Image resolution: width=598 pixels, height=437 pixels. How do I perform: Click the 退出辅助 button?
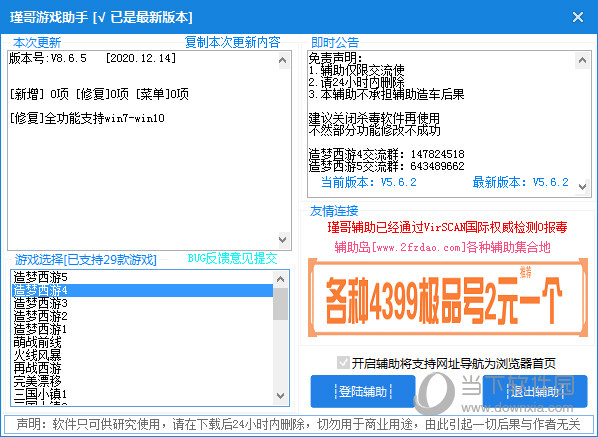click(535, 391)
